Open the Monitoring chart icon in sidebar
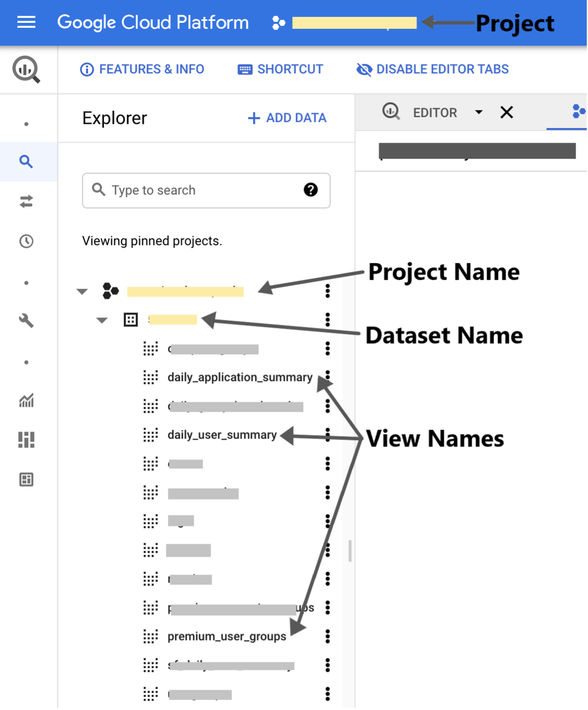This screenshot has width=588, height=710. tap(26, 400)
